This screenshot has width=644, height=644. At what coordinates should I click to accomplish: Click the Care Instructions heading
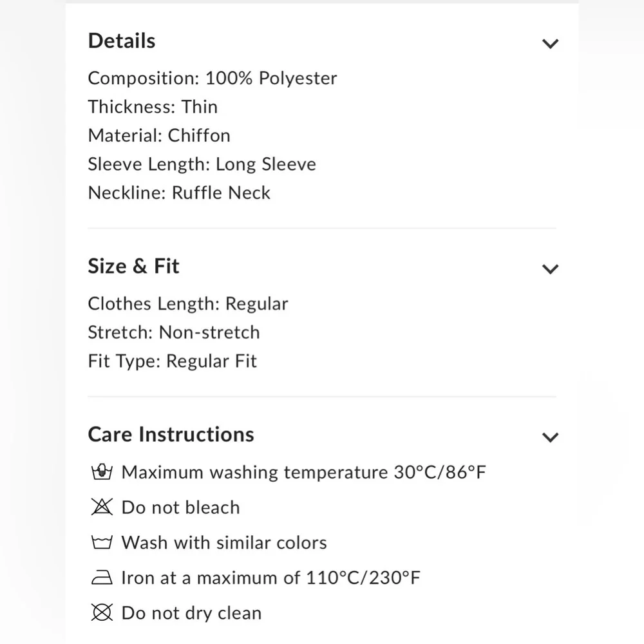171,435
